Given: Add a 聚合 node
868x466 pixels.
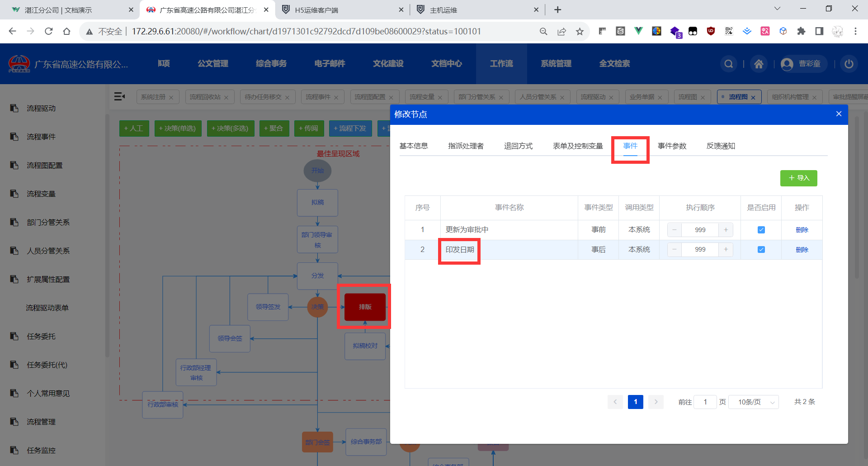Looking at the screenshot, I should tap(274, 128).
